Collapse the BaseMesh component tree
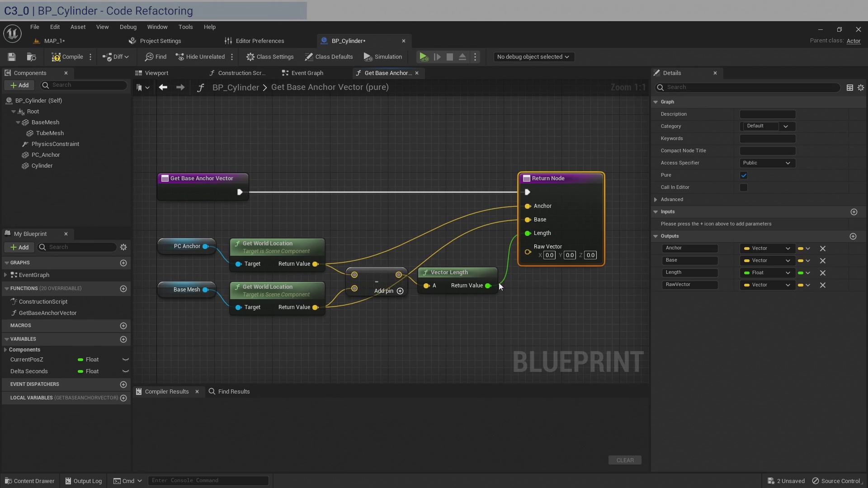Viewport: 868px width, 488px height. pos(18,122)
